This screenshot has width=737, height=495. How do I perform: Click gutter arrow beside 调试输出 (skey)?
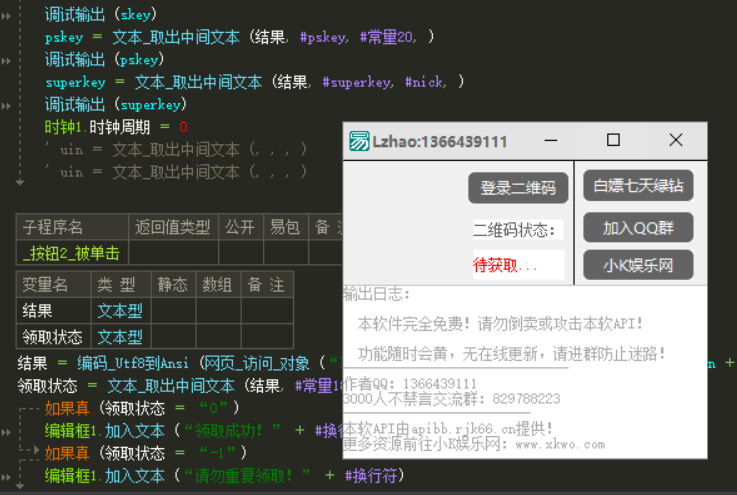(x=6, y=16)
